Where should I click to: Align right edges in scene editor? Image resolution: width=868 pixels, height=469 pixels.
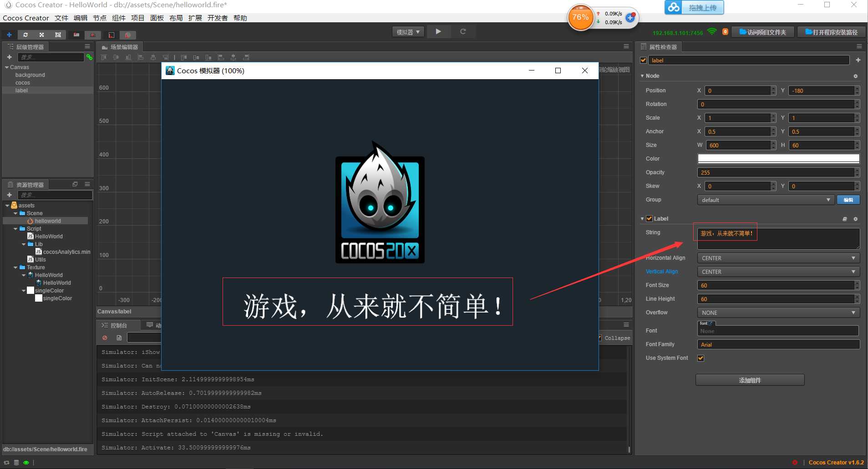[x=166, y=57]
